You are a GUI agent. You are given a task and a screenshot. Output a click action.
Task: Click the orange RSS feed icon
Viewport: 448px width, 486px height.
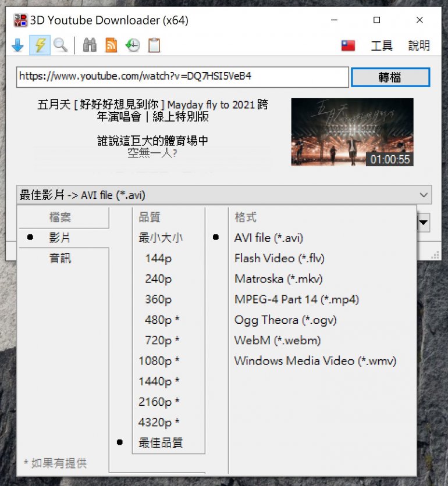[111, 45]
